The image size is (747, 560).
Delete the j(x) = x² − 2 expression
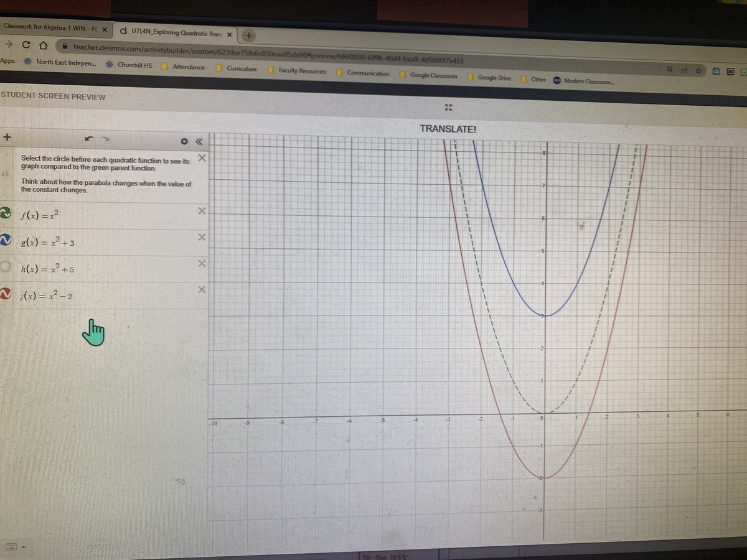[202, 289]
